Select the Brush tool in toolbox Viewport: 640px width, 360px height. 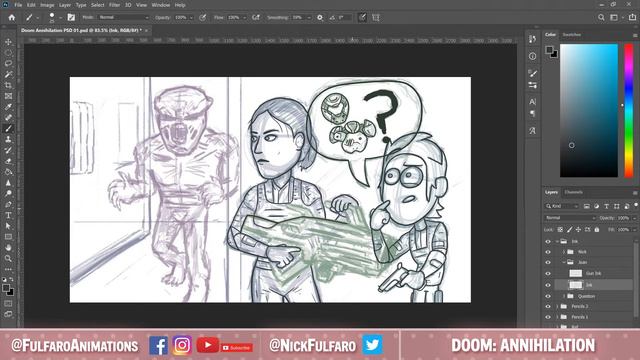point(8,129)
